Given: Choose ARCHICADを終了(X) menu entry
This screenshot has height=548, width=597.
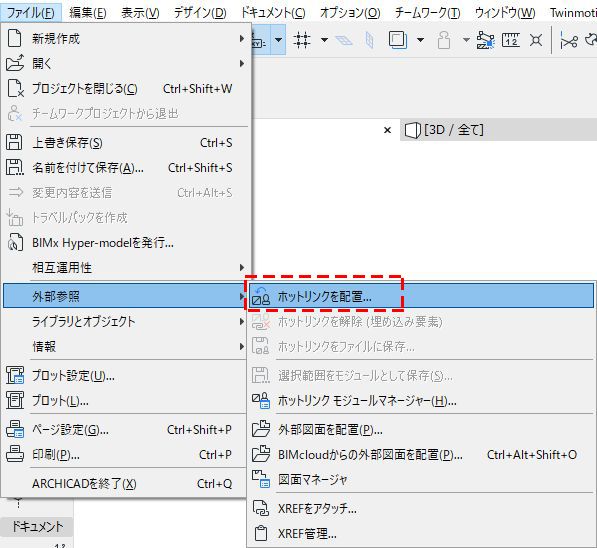Looking at the screenshot, I should [x=125, y=484].
